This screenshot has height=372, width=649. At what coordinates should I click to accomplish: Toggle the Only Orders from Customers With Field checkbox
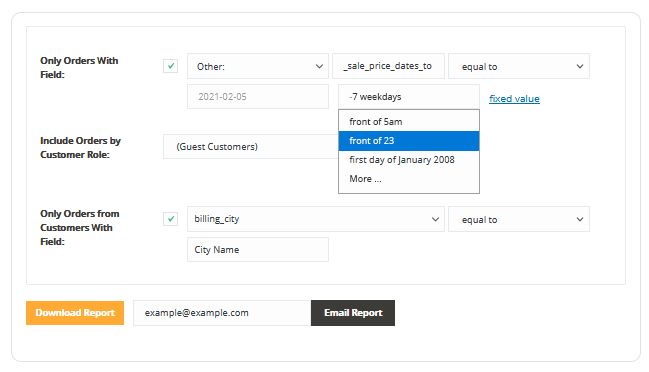(x=170, y=219)
